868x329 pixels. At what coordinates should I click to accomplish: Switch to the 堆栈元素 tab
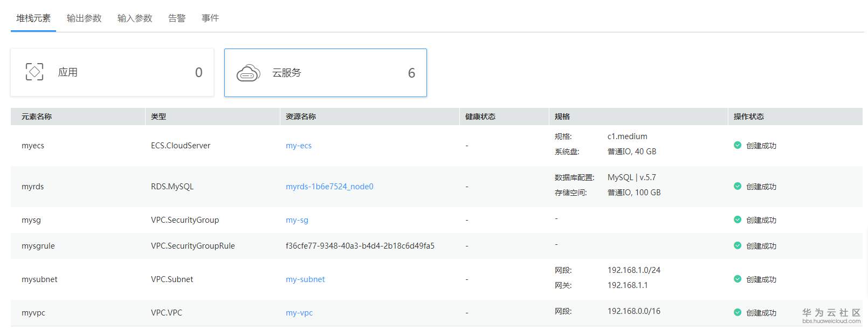(33, 18)
